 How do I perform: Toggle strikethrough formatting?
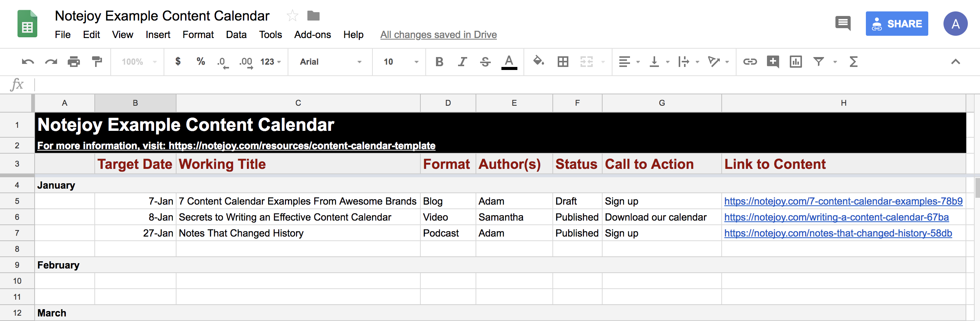pos(485,62)
